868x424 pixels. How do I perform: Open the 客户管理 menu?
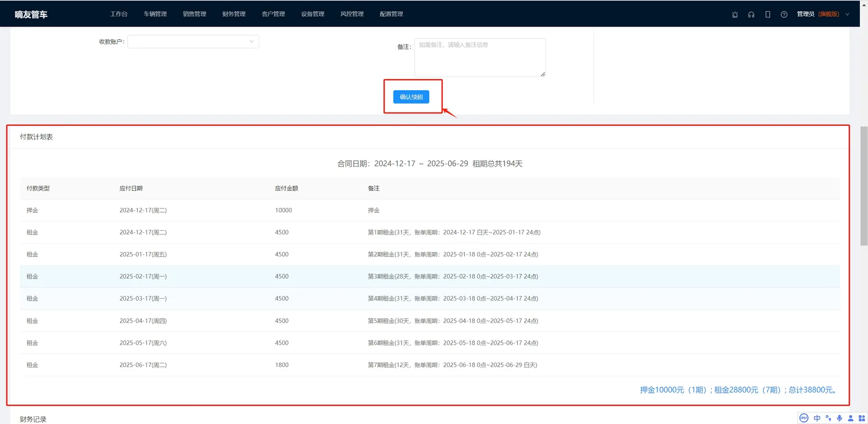pos(273,14)
